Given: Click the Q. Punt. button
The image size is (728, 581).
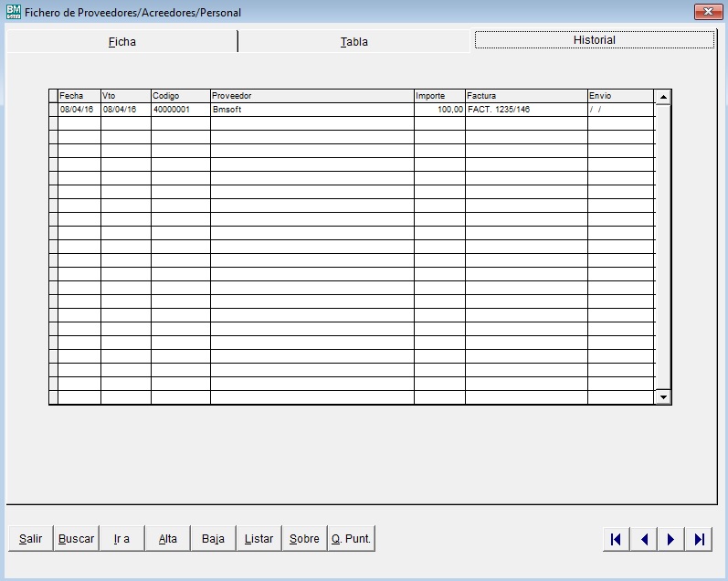Looking at the screenshot, I should (x=351, y=539).
